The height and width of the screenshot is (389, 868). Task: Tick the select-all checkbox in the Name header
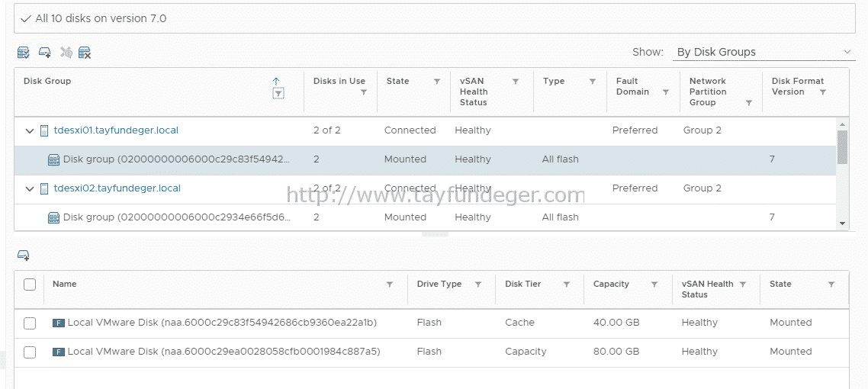[x=30, y=285]
